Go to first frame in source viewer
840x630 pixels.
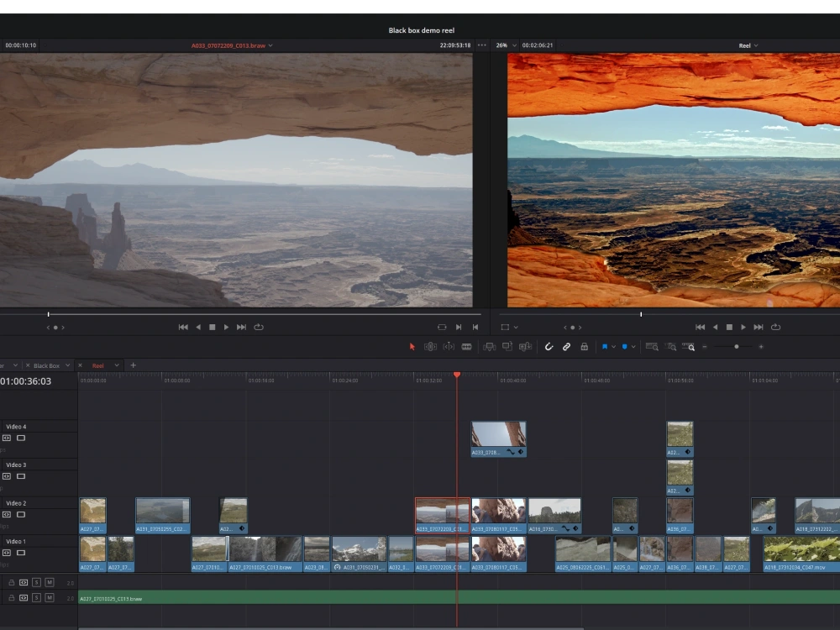coord(183,327)
